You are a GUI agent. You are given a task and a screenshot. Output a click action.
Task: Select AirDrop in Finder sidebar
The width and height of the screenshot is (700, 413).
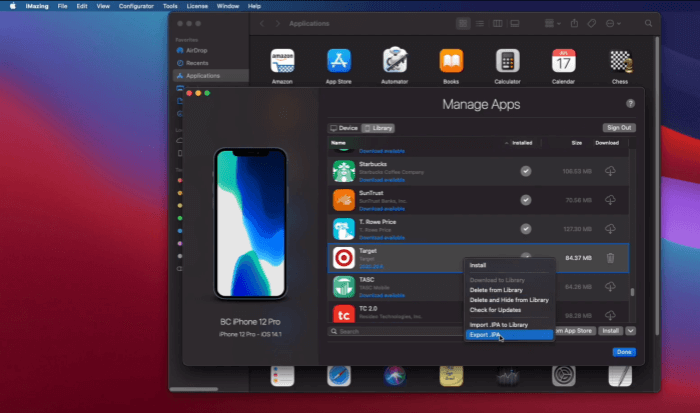[196, 50]
